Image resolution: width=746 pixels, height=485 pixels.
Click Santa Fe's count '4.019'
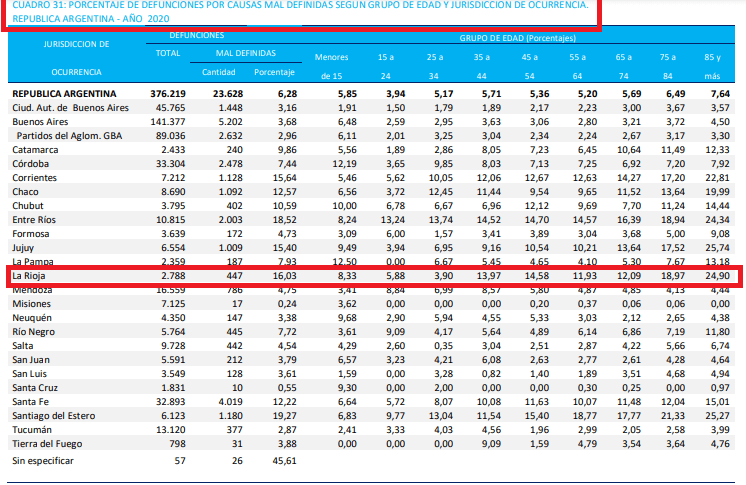(x=230, y=402)
